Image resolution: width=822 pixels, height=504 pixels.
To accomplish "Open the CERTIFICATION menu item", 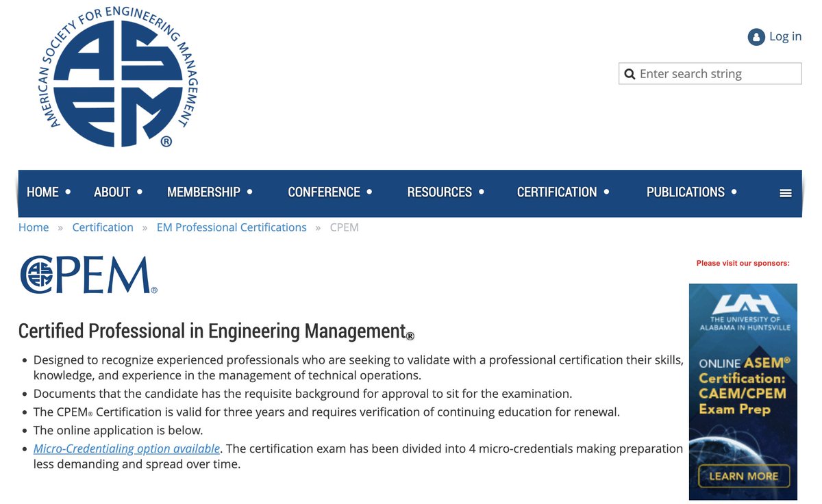I will pos(557,192).
